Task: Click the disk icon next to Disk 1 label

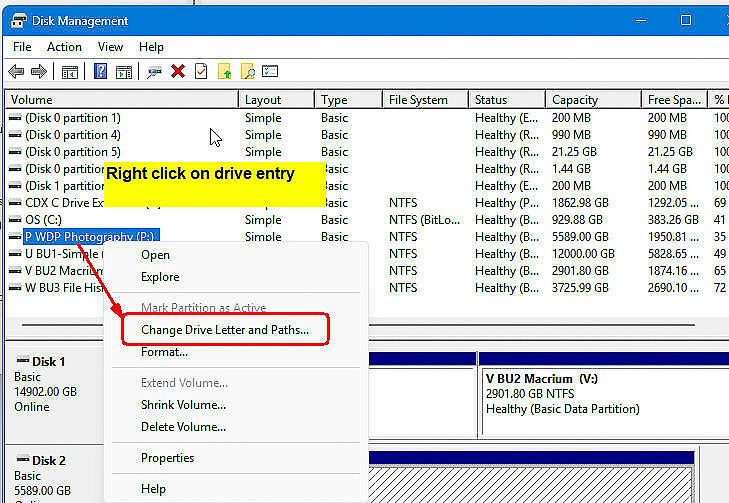Action: point(23,360)
